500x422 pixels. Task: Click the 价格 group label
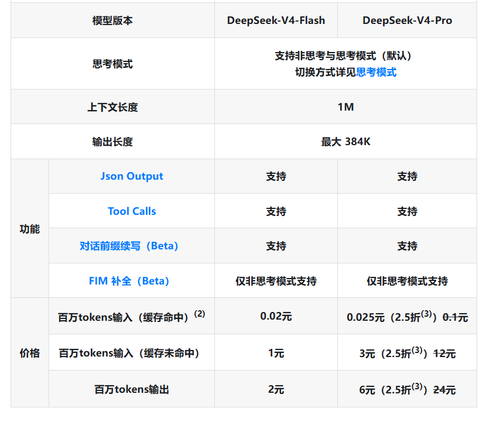(30, 353)
